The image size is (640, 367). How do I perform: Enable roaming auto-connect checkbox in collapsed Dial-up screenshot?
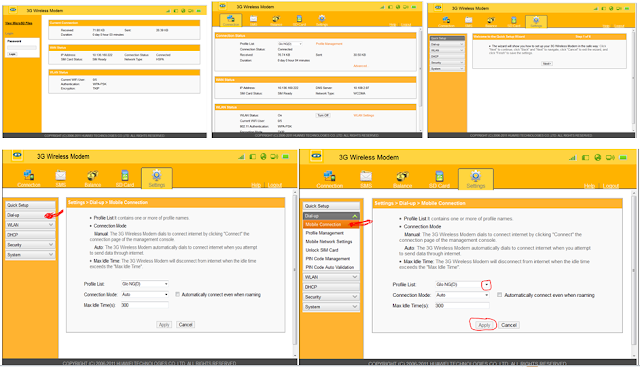[177, 294]
